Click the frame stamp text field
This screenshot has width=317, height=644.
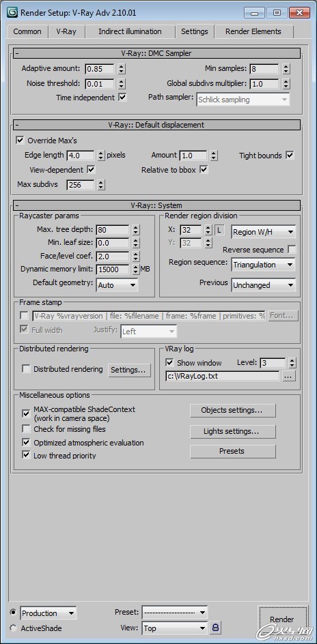[x=149, y=315]
